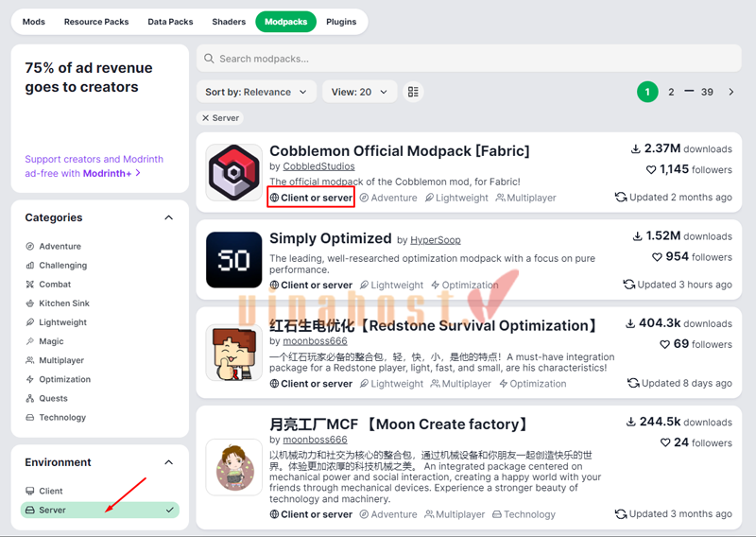Open moonboss666 profile under Moon Create
Image resolution: width=756 pixels, height=537 pixels.
pos(315,440)
